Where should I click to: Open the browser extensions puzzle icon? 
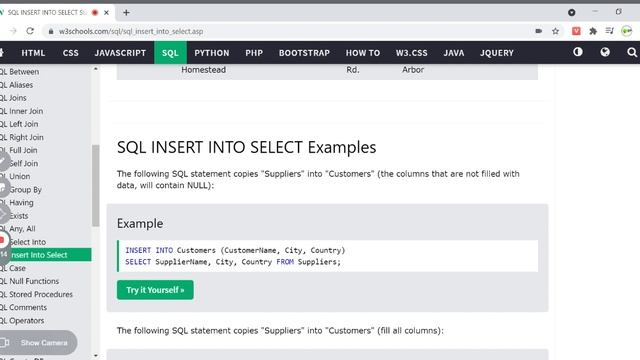click(593, 31)
